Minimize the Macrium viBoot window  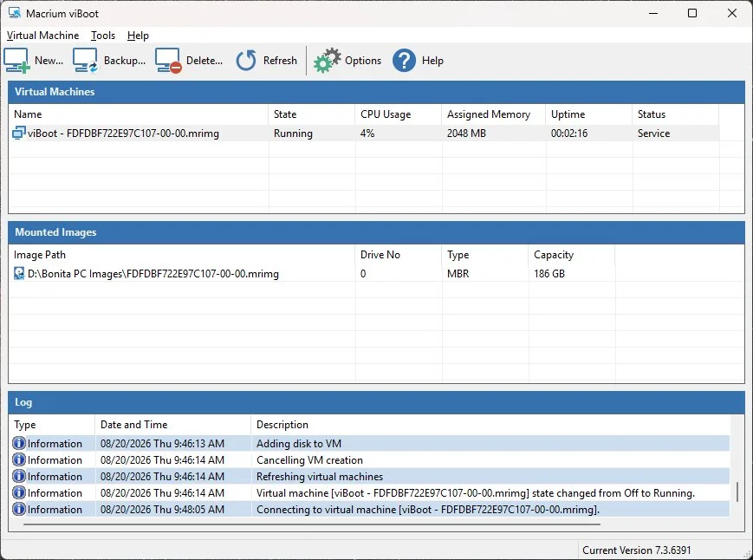click(653, 13)
